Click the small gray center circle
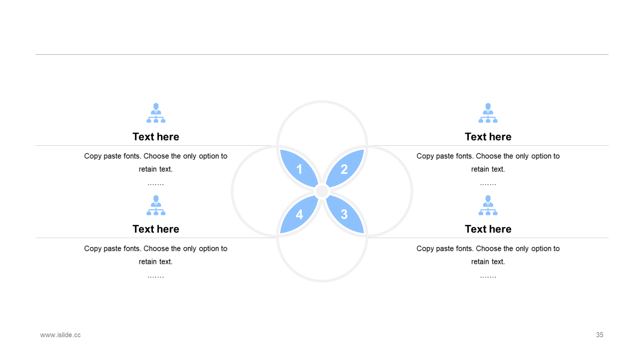 322,192
